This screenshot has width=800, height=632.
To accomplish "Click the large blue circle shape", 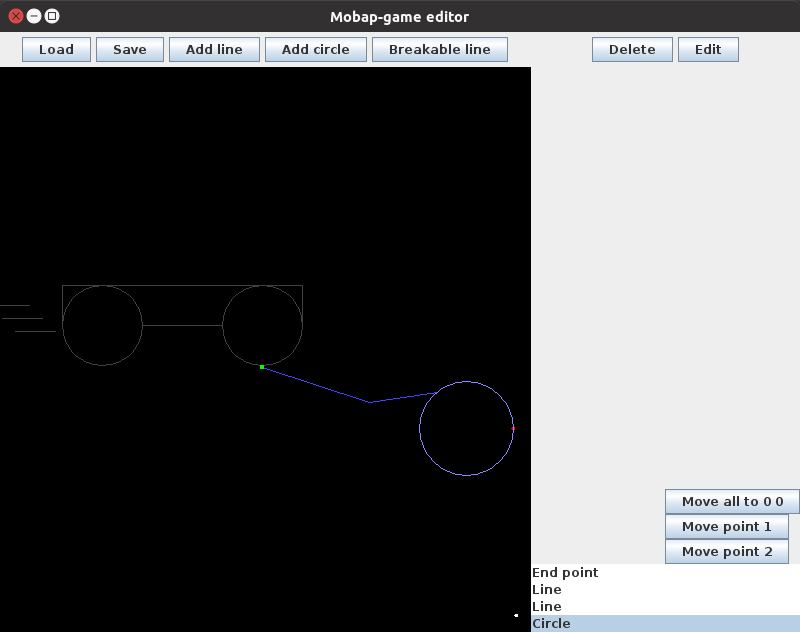I will point(467,428).
